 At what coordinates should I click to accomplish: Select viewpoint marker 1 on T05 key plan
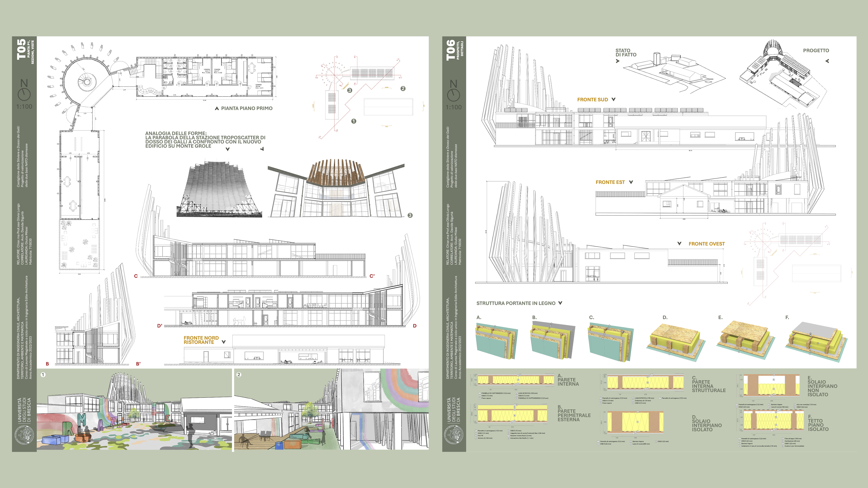point(354,121)
